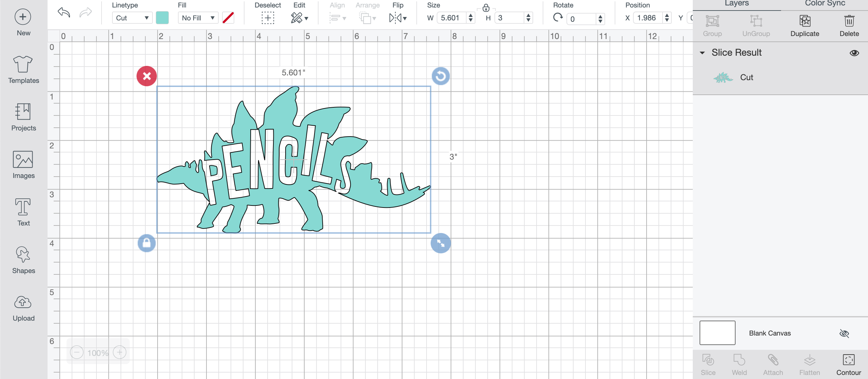Toggle the size aspect ratio lock
The width and height of the screenshot is (868, 379).
tap(486, 7)
